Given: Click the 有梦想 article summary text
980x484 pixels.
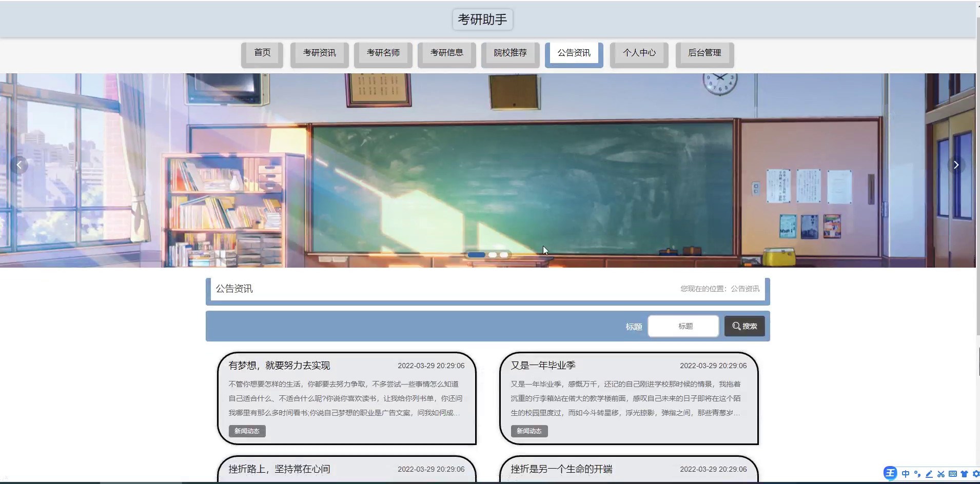Looking at the screenshot, I should [345, 398].
